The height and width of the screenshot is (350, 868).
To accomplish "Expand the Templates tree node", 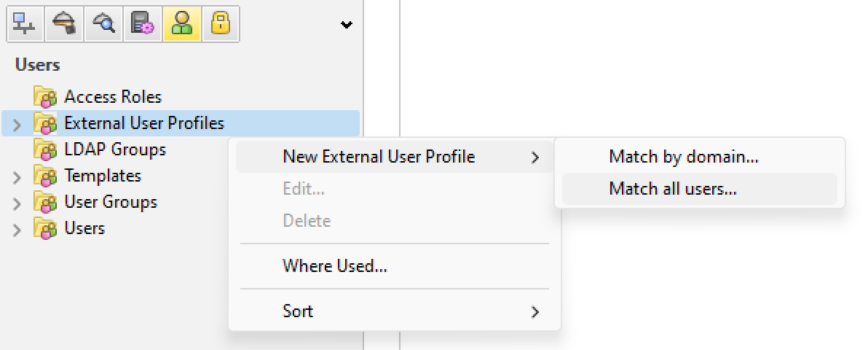I will [17, 177].
